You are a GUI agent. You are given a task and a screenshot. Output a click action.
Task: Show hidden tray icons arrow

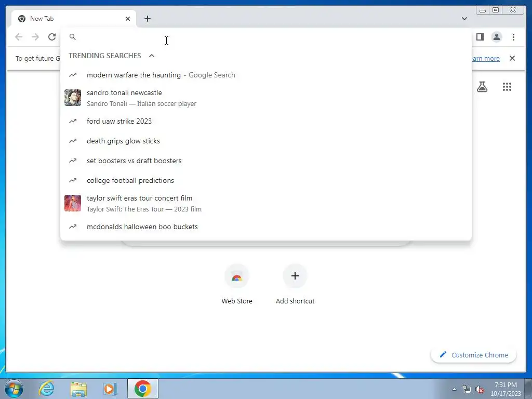click(x=454, y=389)
